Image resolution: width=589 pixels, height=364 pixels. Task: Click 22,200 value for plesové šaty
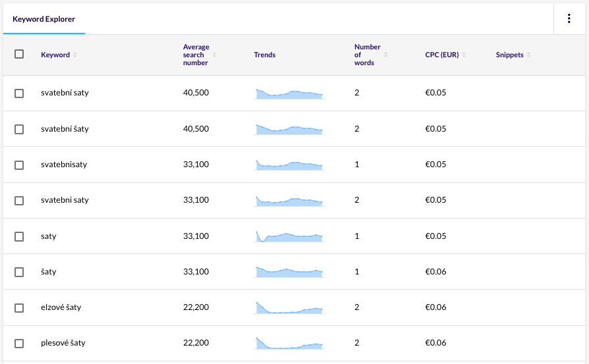(x=196, y=343)
